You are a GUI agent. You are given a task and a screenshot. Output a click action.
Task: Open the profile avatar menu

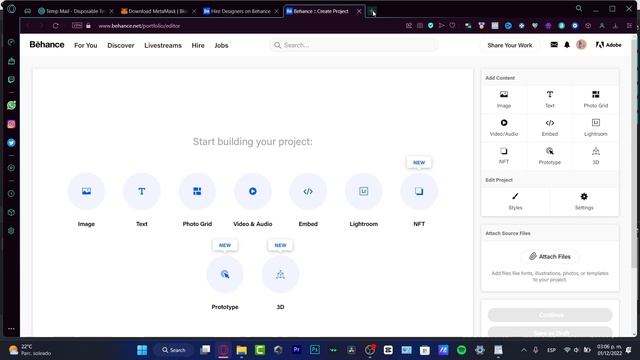coord(581,45)
